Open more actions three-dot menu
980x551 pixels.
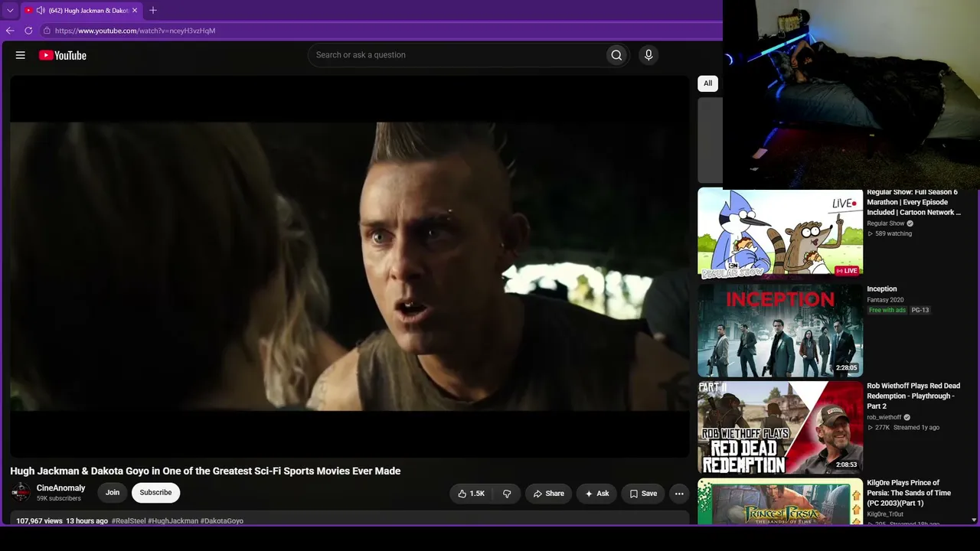(679, 494)
